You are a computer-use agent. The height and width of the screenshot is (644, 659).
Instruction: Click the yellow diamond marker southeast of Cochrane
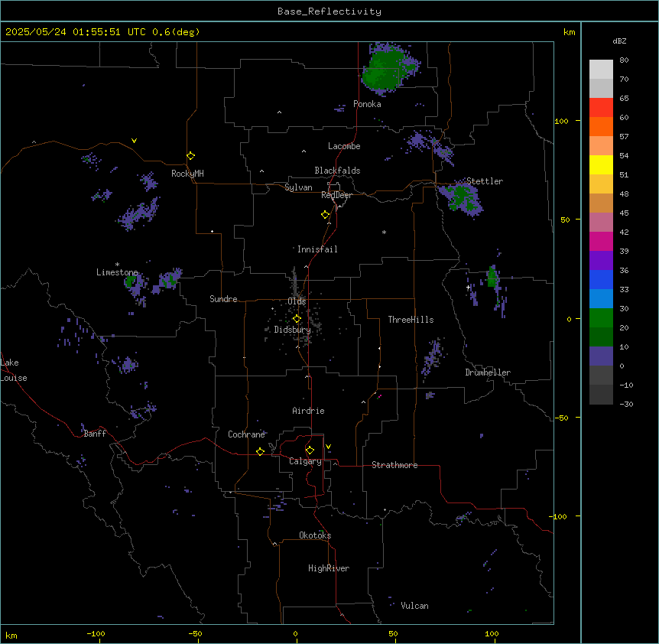(x=260, y=451)
